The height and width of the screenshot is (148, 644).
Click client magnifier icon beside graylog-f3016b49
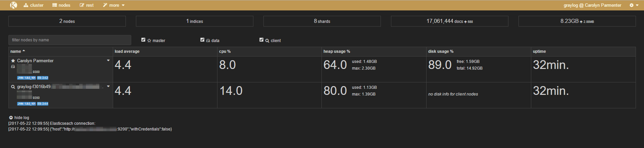coord(13,87)
